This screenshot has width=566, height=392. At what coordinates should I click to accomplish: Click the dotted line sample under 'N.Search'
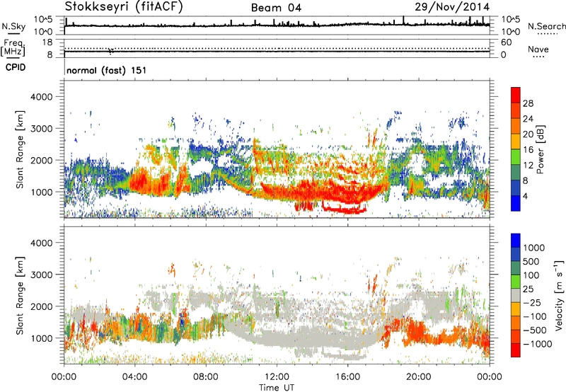[547, 34]
